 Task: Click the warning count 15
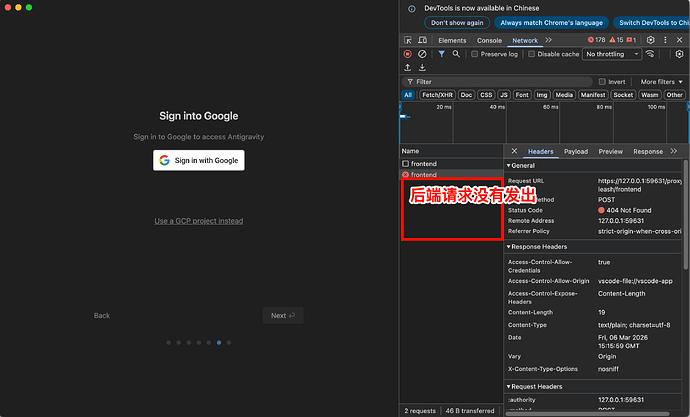616,40
